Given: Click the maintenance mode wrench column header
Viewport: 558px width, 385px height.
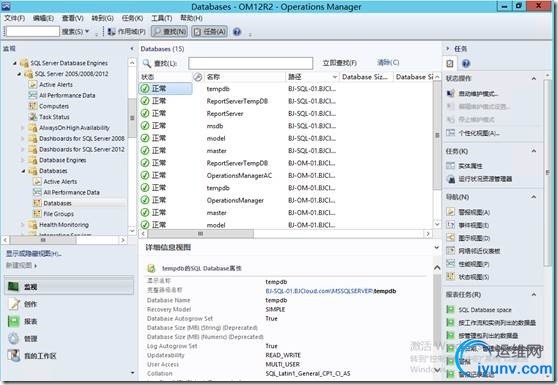Looking at the screenshot, I should pos(198,77).
